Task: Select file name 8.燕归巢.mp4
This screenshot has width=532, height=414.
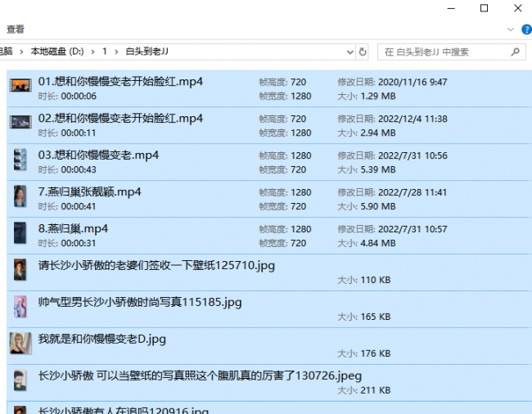Action: 73,229
